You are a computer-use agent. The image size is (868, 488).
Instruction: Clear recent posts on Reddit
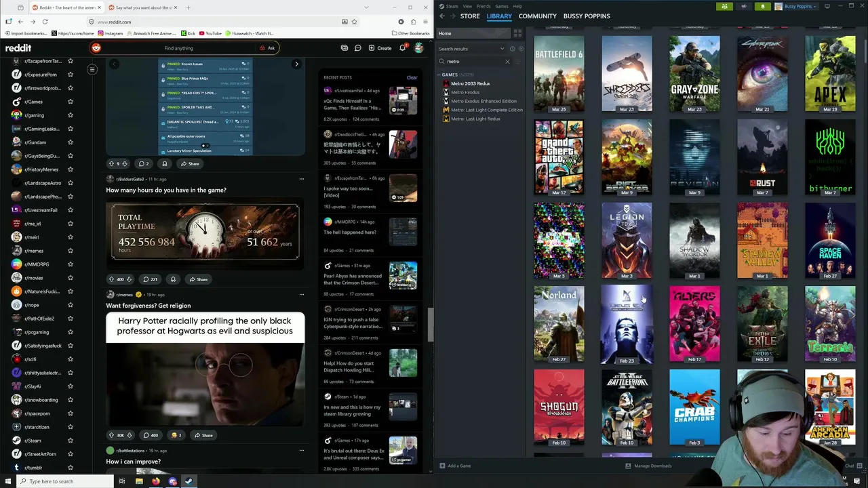pyautogui.click(x=412, y=77)
